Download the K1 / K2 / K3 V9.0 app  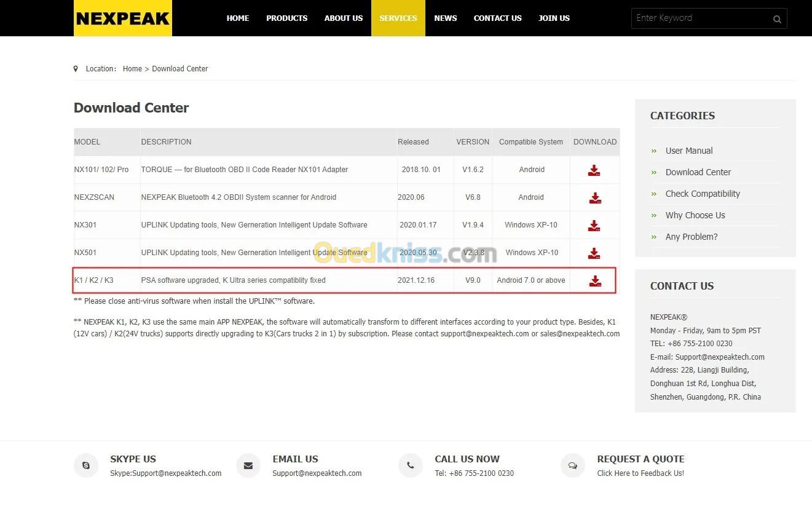(x=594, y=281)
